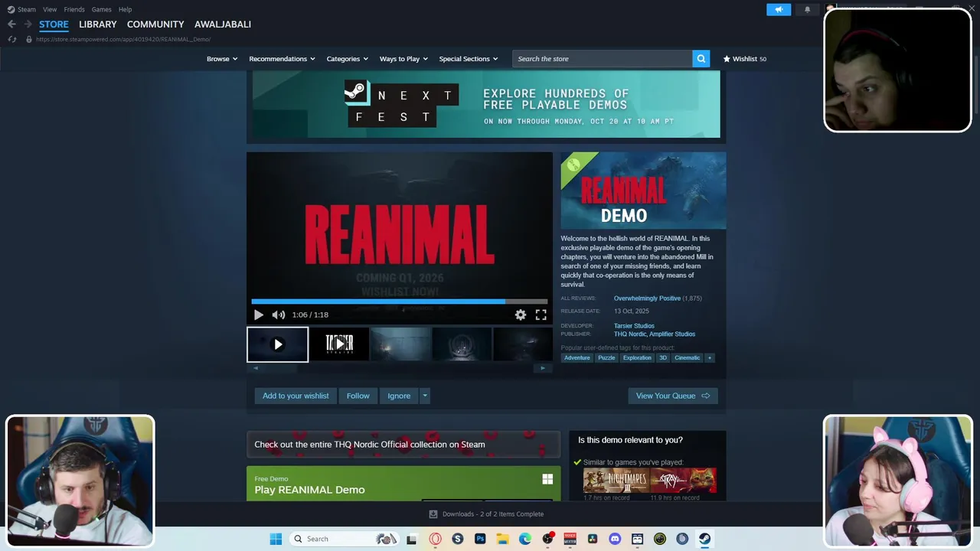
Task: Expand the Recommendations dropdown
Action: pyautogui.click(x=283, y=59)
